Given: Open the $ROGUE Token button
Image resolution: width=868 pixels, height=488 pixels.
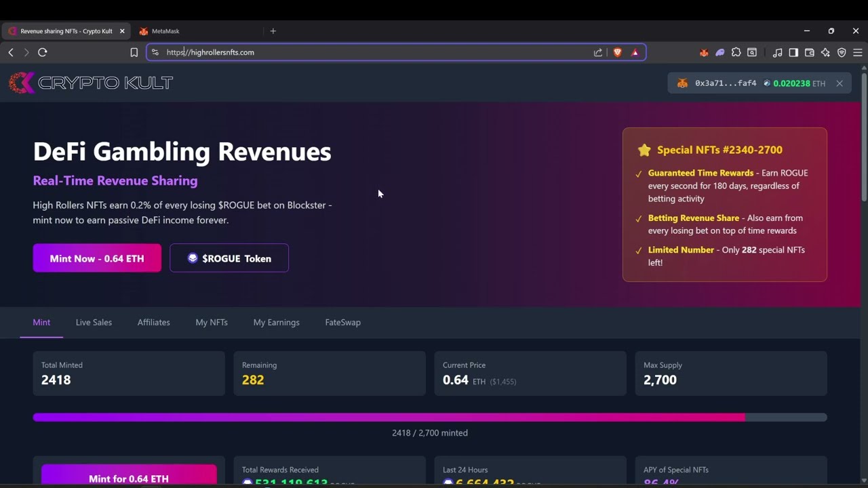Looking at the screenshot, I should [229, 258].
